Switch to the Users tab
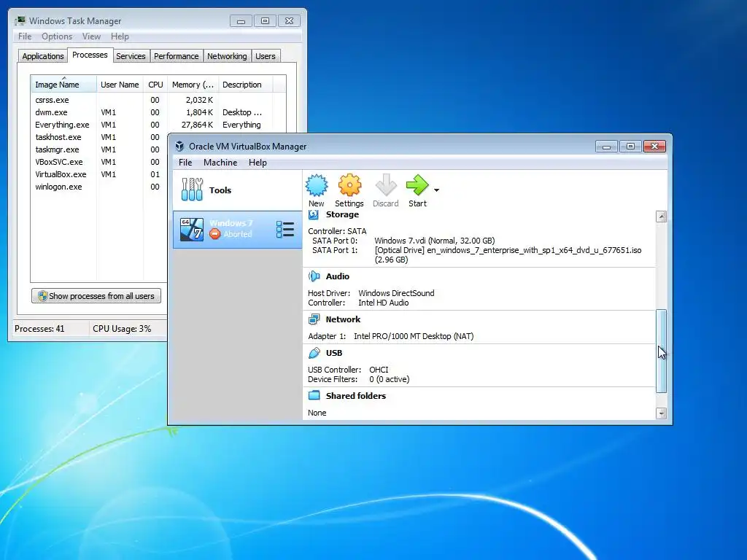 tap(266, 56)
